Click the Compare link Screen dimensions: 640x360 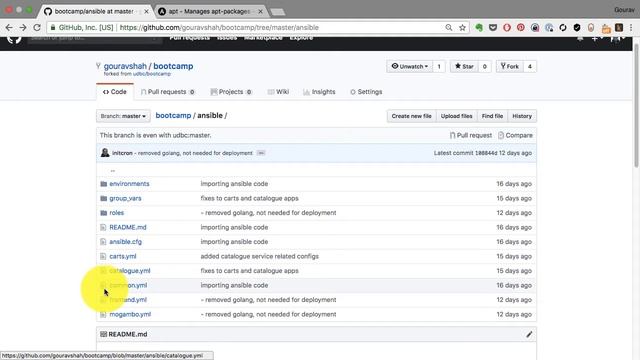coord(515,135)
